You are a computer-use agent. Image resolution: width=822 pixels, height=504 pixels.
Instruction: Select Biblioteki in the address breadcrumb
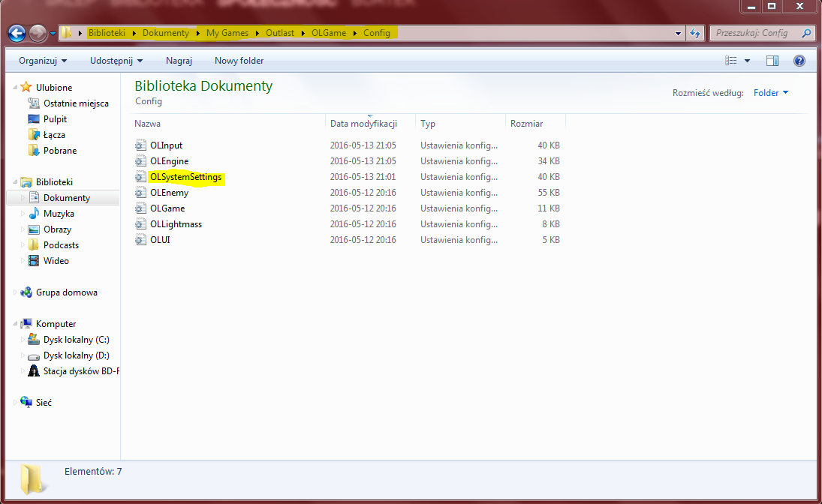click(107, 33)
